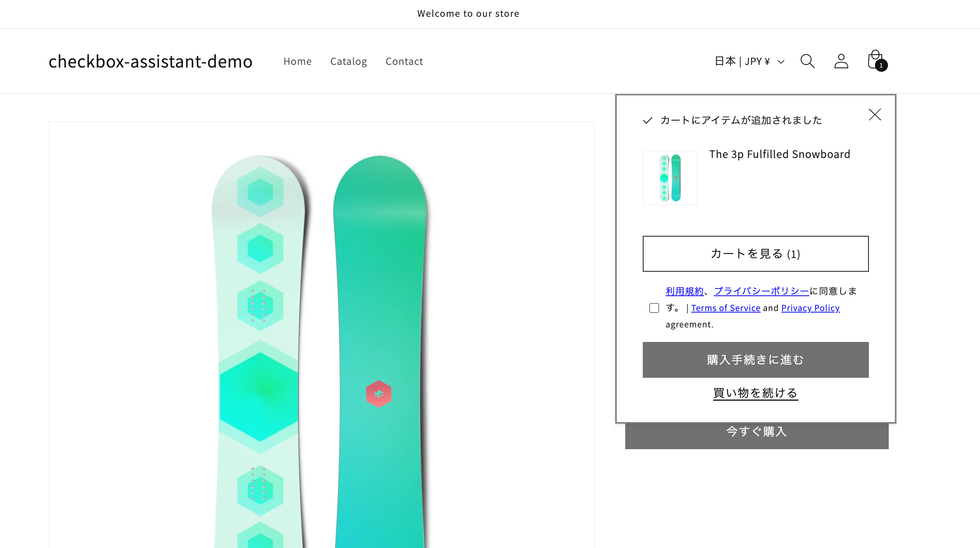Close the cart notification popup
980x548 pixels.
tap(875, 114)
